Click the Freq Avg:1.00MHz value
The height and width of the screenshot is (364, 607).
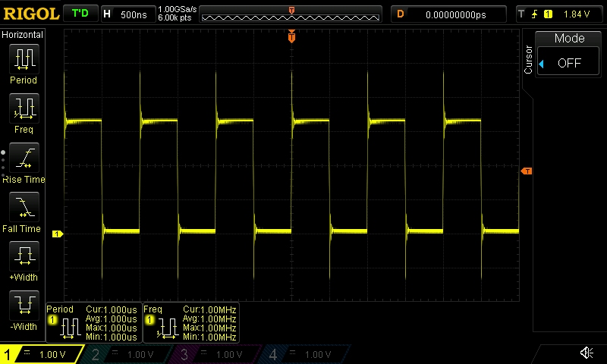(209, 318)
